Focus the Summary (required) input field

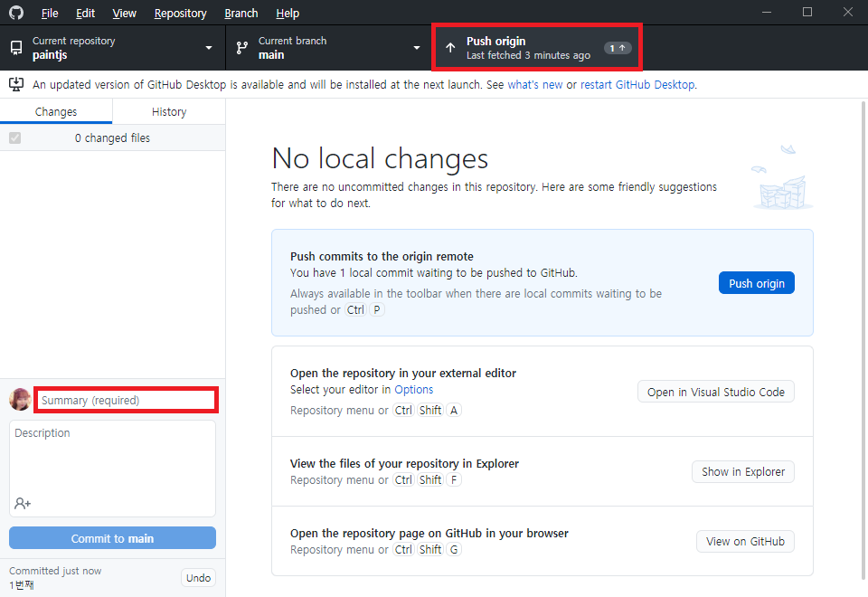127,400
